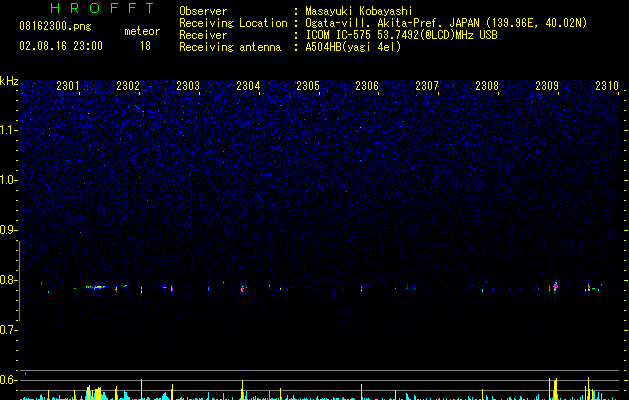This screenshot has width=629, height=400.
Task: Click time marker 2307
Action: coord(427,86)
